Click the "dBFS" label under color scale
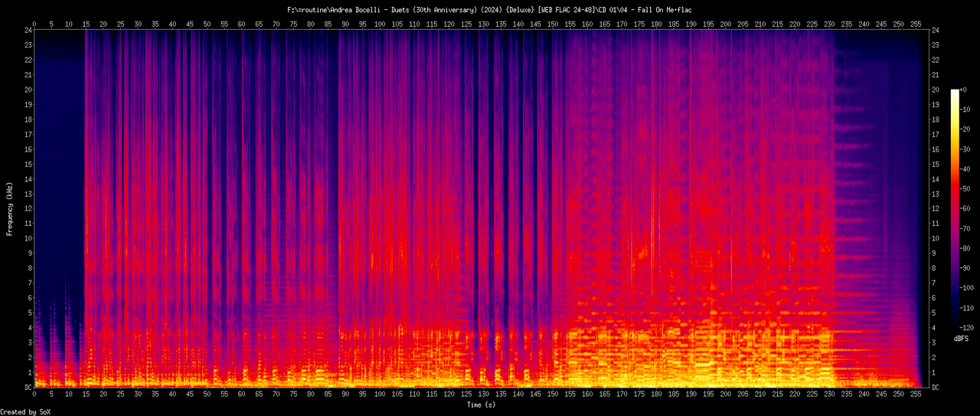This screenshot has width=980, height=416. point(962,338)
